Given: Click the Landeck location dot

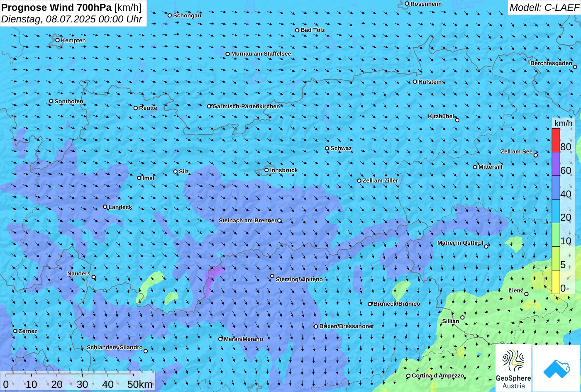Looking at the screenshot, I should 105,207.
